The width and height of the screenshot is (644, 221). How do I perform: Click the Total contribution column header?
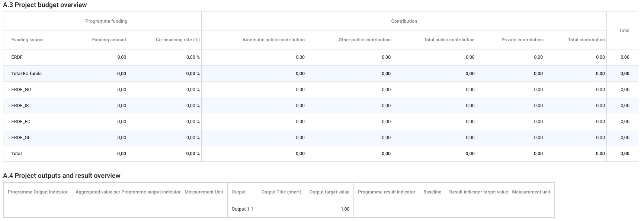tap(586, 40)
